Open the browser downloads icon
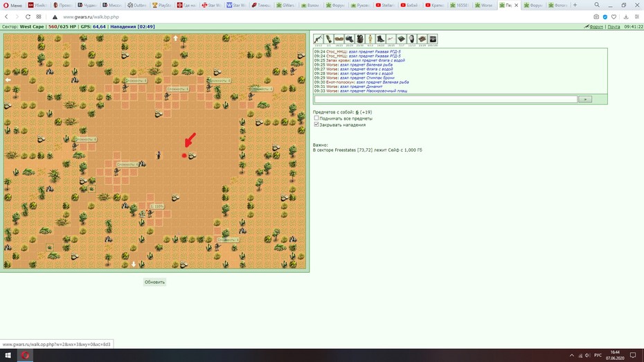The image size is (644, 362). [x=626, y=17]
